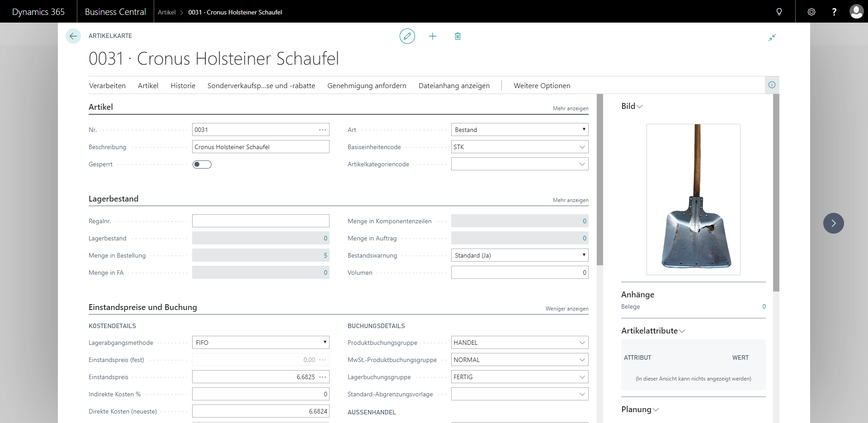Expand Planung chevron in FactBox
The height and width of the screenshot is (423, 868).
[x=656, y=410]
